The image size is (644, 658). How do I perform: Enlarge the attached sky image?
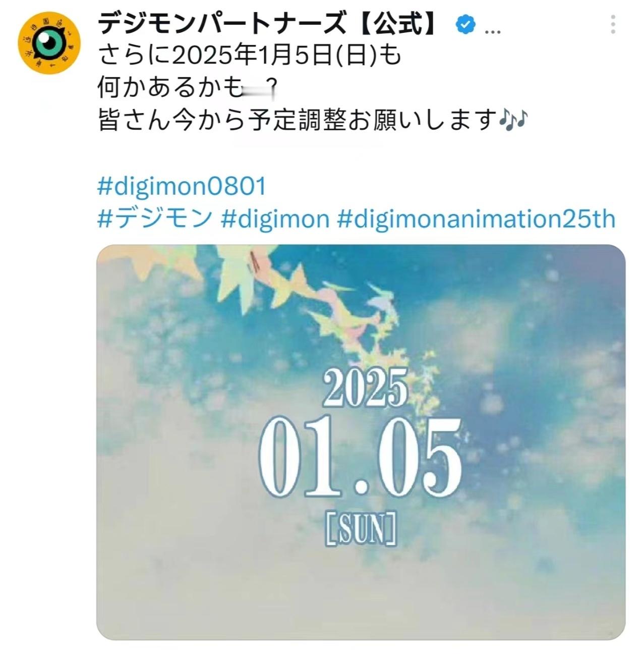361,443
